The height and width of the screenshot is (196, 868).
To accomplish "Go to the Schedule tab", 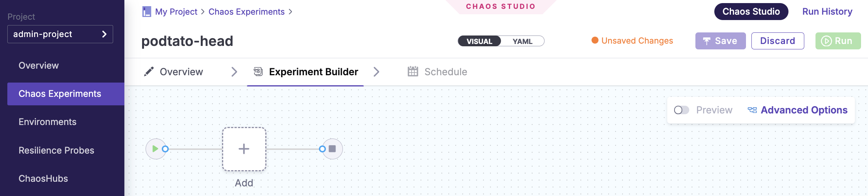I will [x=445, y=72].
